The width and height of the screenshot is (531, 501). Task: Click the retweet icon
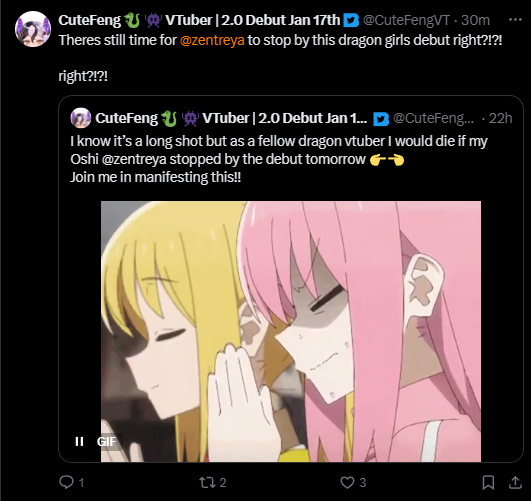pos(207,482)
